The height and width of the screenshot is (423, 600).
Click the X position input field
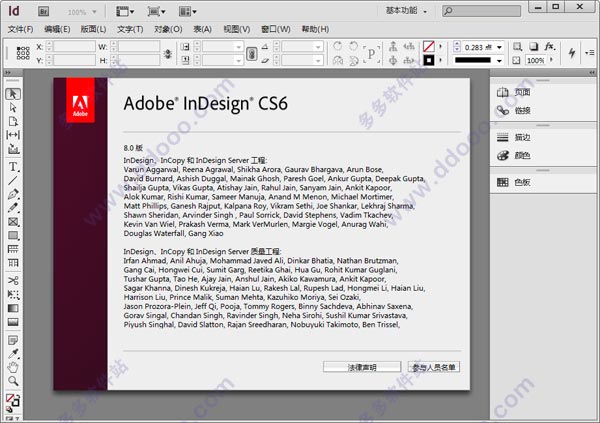coord(74,47)
